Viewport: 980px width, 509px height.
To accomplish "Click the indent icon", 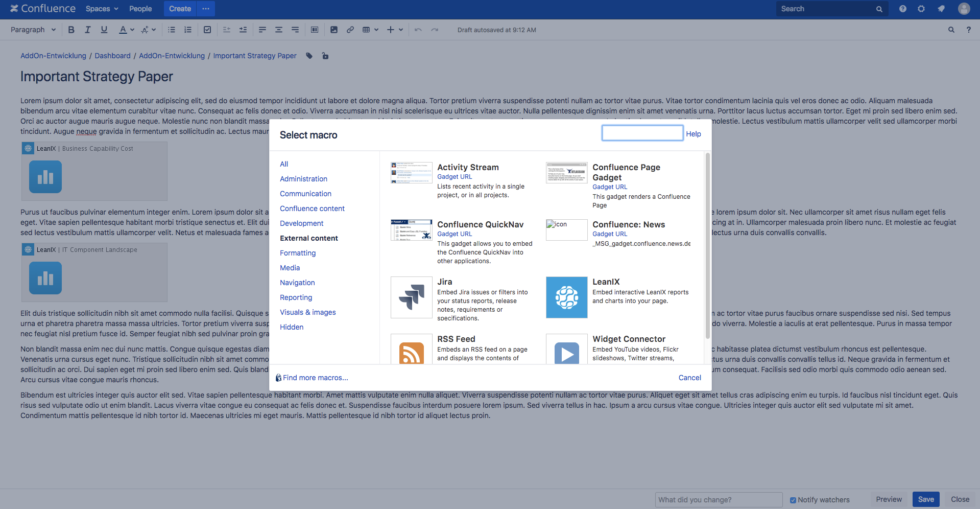I will [243, 30].
